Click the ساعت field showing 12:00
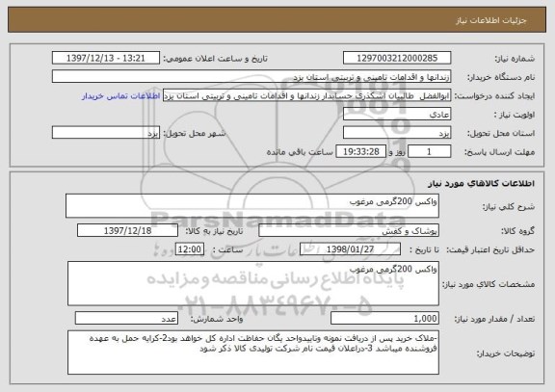Image resolution: width=555 pixels, height=392 pixels. point(190,249)
